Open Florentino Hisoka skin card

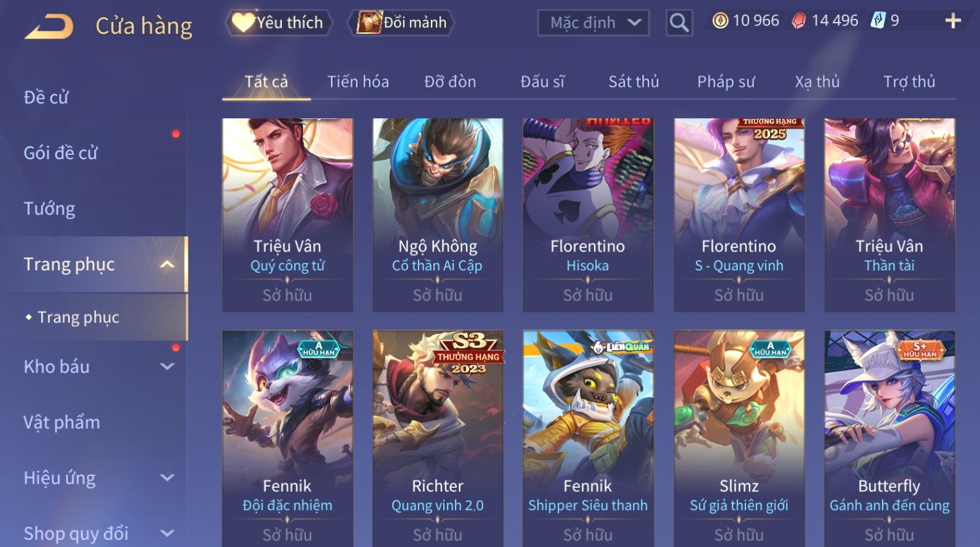coord(588,215)
